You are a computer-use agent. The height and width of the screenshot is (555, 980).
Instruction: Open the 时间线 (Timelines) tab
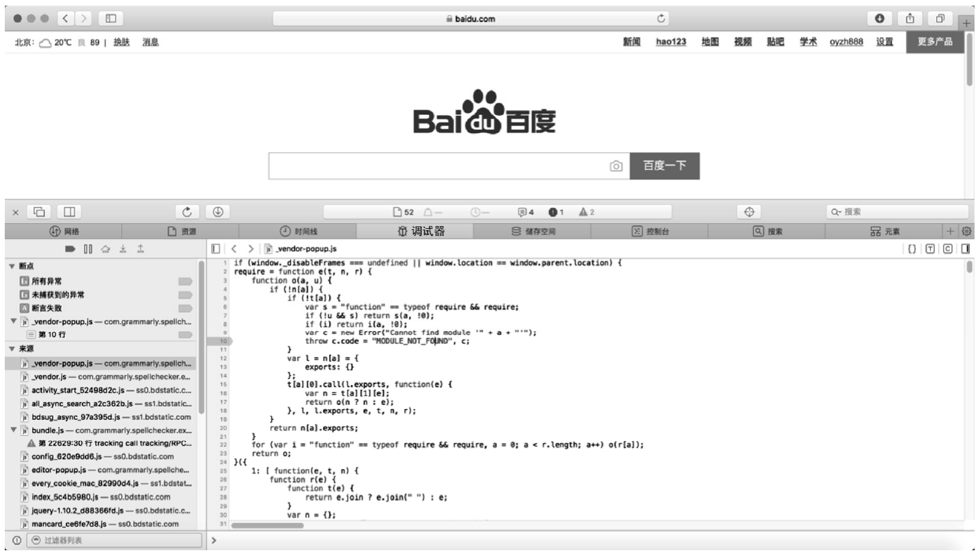coord(298,231)
